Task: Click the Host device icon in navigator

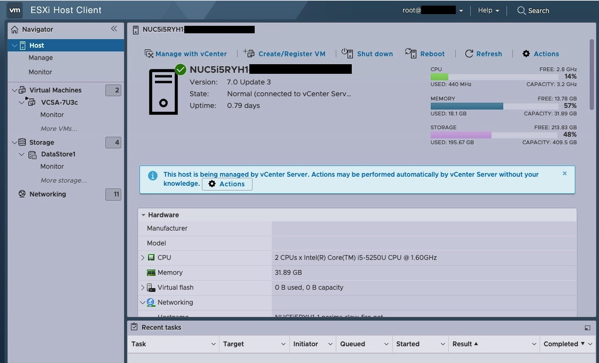Action: tap(23, 45)
